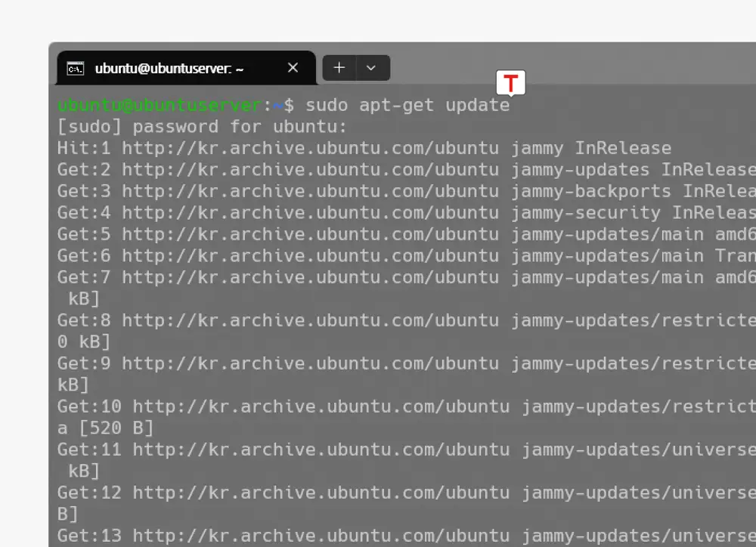Image resolution: width=756 pixels, height=547 pixels.
Task: Click the URL on the Get:8 line
Action: click(310, 320)
